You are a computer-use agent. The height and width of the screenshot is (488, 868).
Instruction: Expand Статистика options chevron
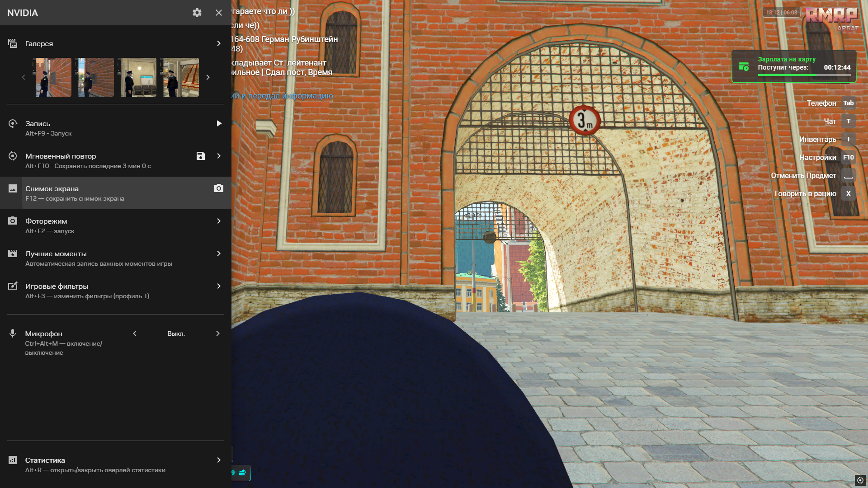pyautogui.click(x=219, y=460)
